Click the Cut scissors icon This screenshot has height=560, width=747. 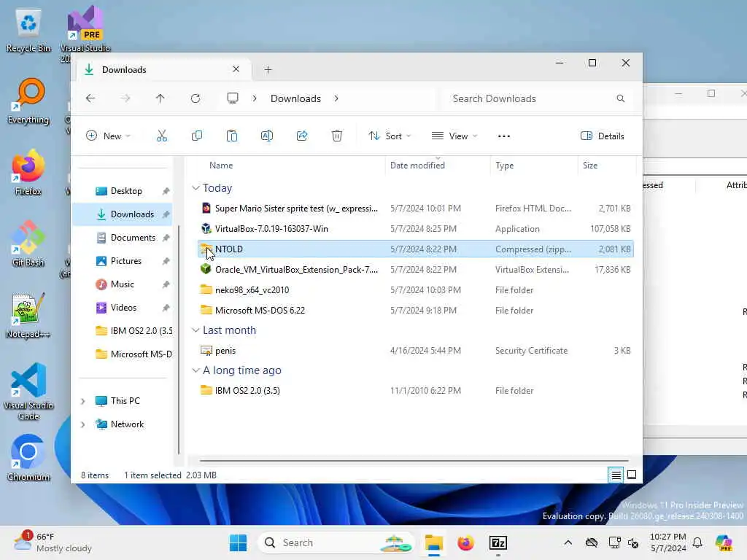[x=162, y=136]
